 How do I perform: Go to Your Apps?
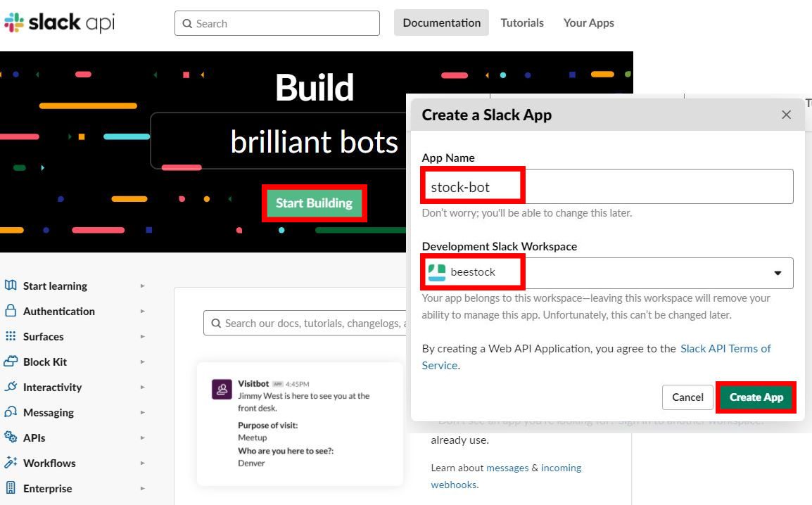tap(589, 23)
